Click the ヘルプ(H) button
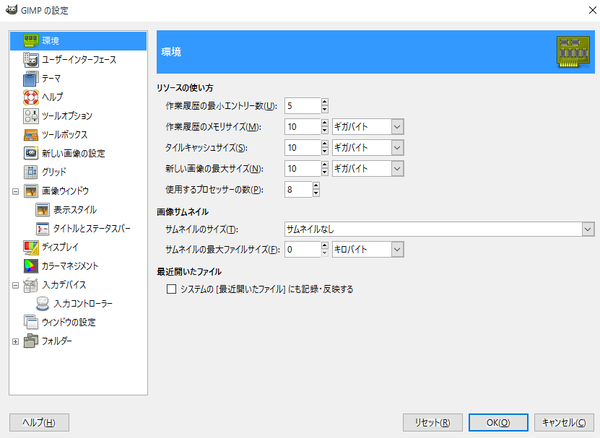Image resolution: width=600 pixels, height=438 pixels. (x=39, y=422)
